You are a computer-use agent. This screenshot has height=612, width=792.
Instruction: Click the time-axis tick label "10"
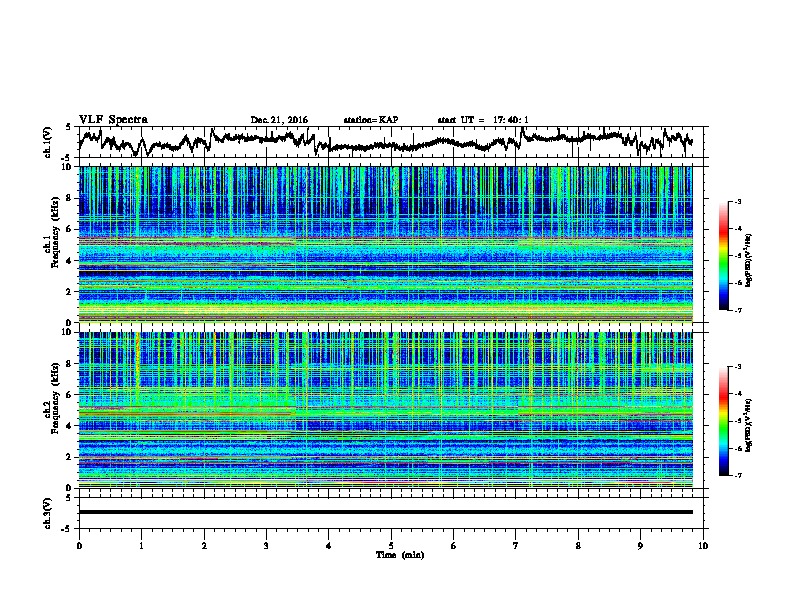pyautogui.click(x=703, y=545)
